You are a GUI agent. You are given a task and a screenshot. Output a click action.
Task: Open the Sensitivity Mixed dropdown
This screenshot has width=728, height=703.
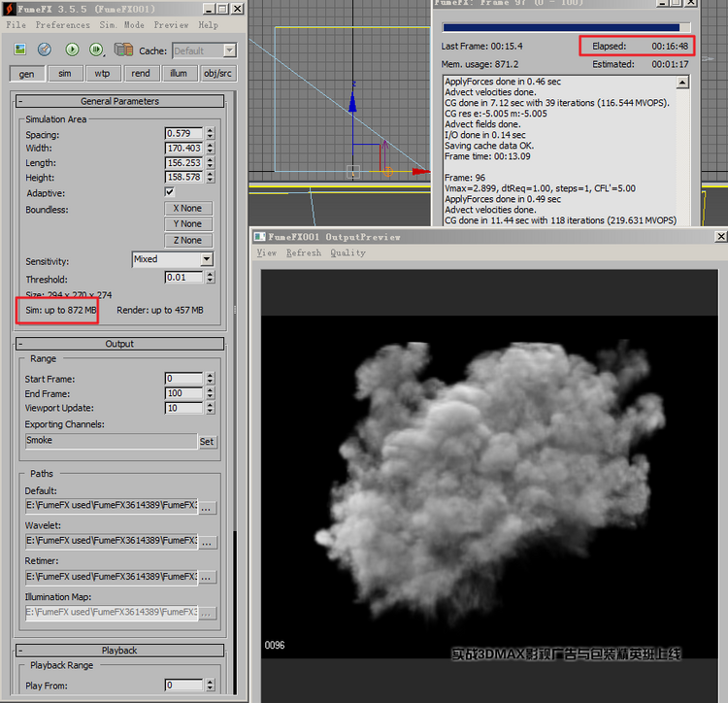[x=207, y=259]
